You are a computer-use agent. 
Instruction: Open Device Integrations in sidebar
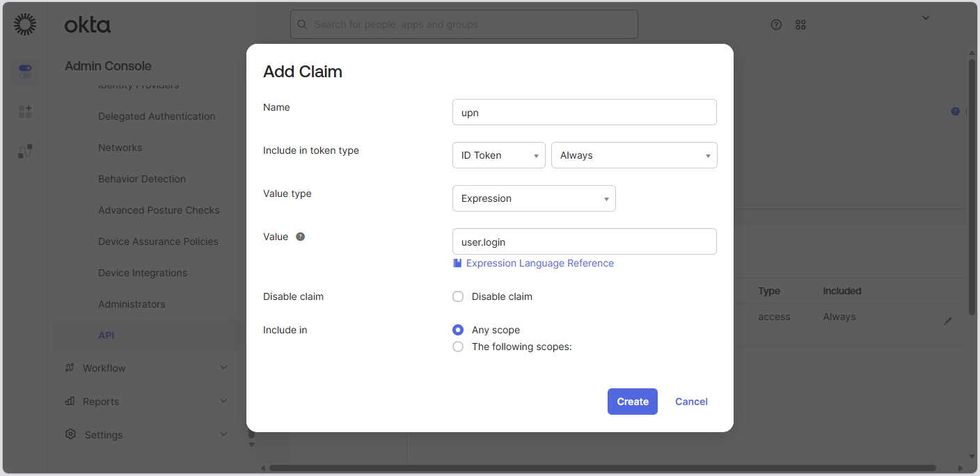tap(143, 273)
